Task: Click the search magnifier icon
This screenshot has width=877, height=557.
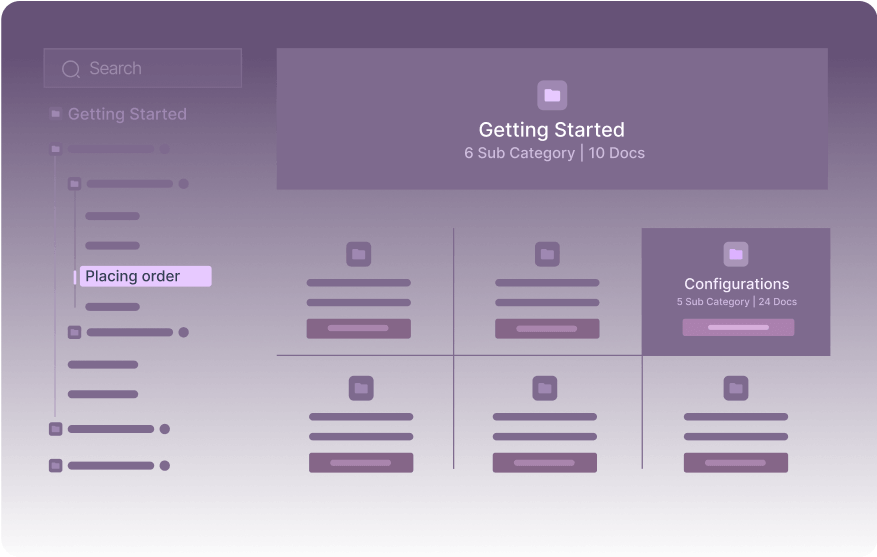Action: pos(71,69)
